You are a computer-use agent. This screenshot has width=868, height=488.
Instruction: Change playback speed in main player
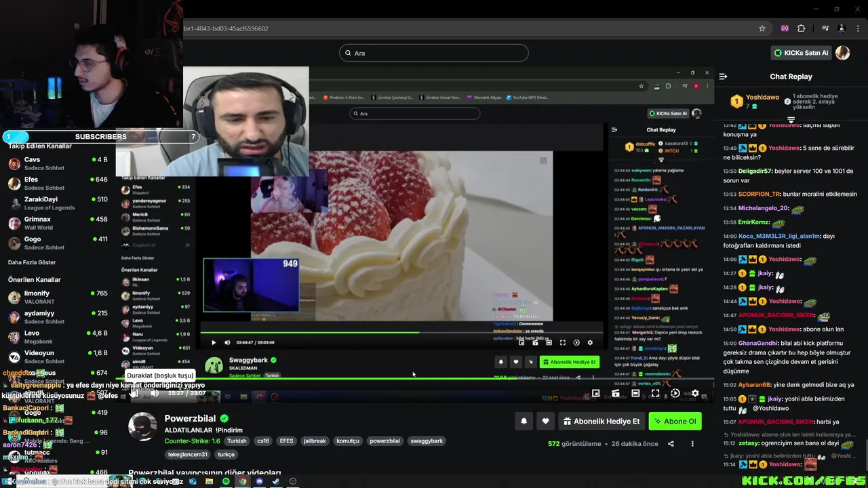(x=675, y=393)
